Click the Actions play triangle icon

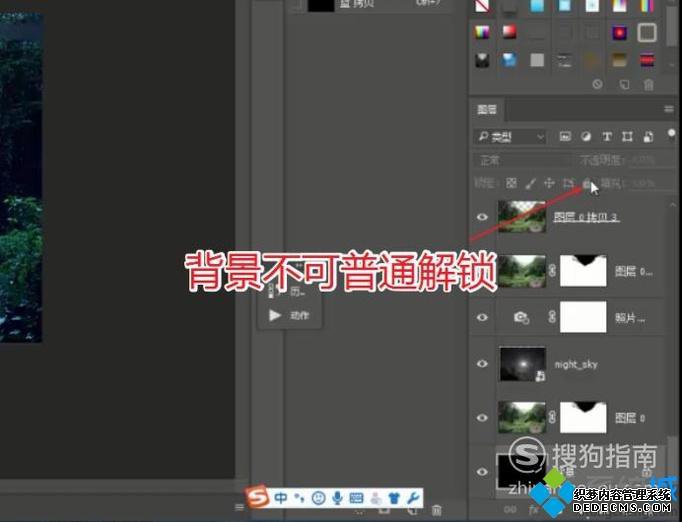275,315
